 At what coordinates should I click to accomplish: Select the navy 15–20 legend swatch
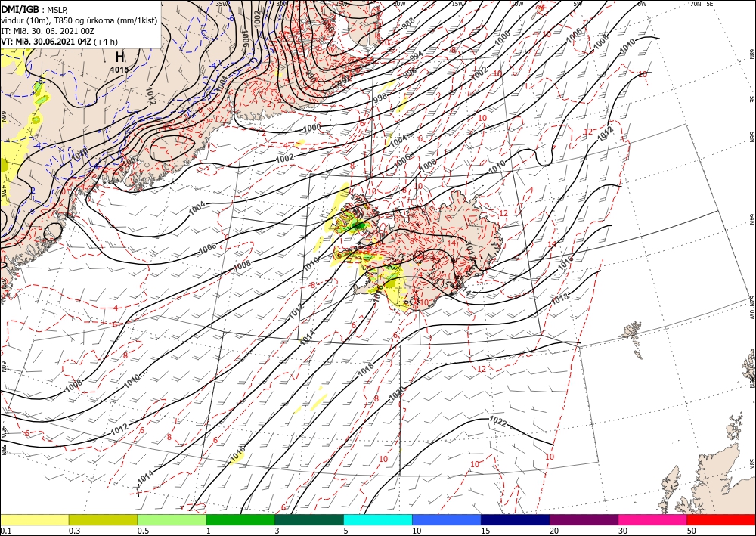tap(516, 519)
